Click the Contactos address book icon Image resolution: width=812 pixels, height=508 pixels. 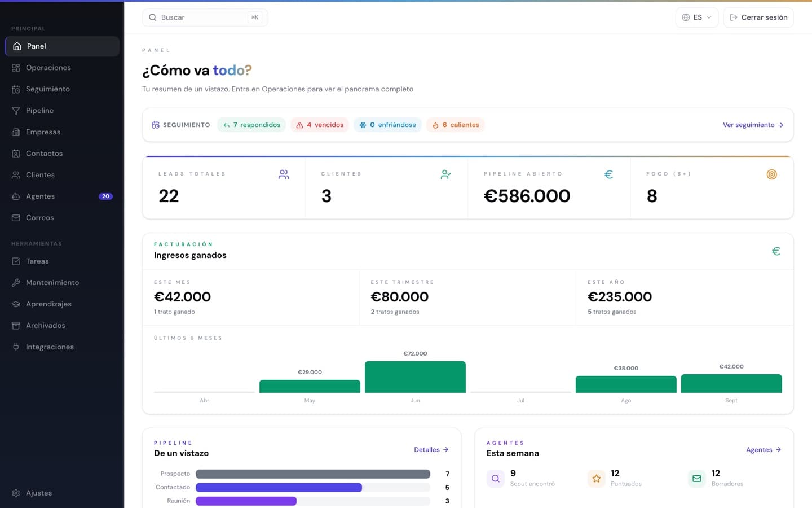[x=16, y=154]
